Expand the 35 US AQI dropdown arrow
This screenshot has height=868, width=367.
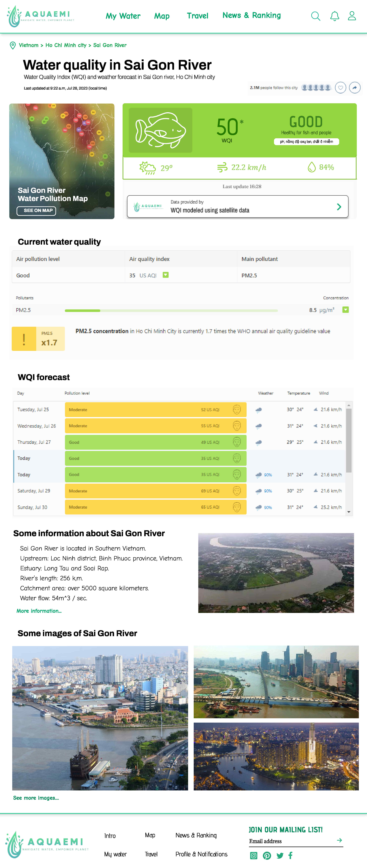(166, 275)
